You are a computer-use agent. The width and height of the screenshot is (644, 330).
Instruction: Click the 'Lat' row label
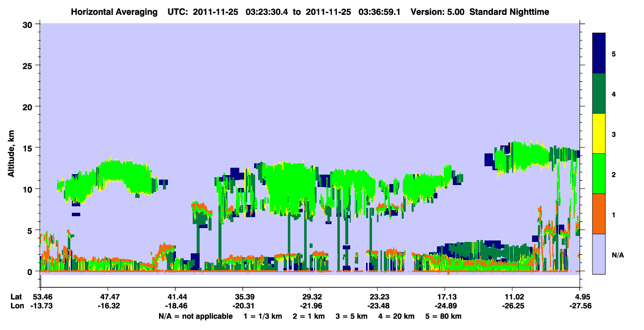click(16, 297)
